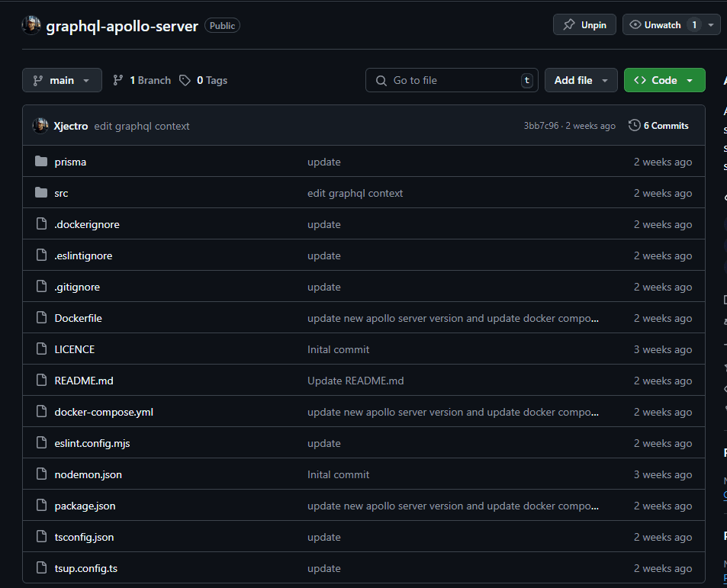Click the clock icon for commit history

click(x=634, y=126)
